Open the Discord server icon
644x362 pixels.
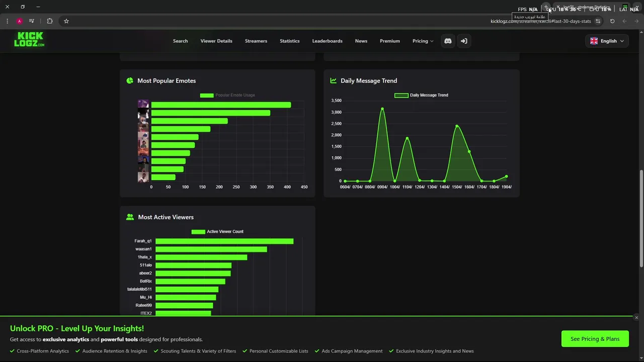[448, 41]
